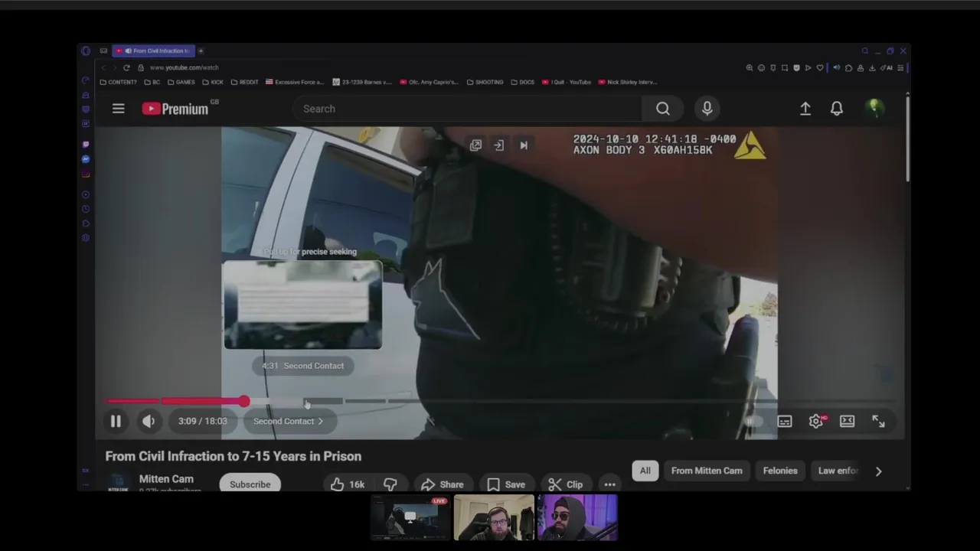Select the From Civil Infraction browser tab

(x=153, y=51)
